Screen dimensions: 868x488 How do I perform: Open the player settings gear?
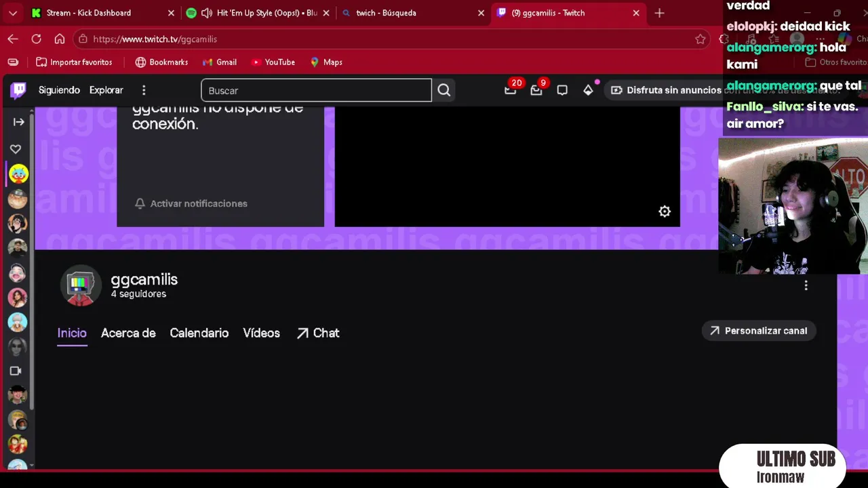[x=665, y=211]
